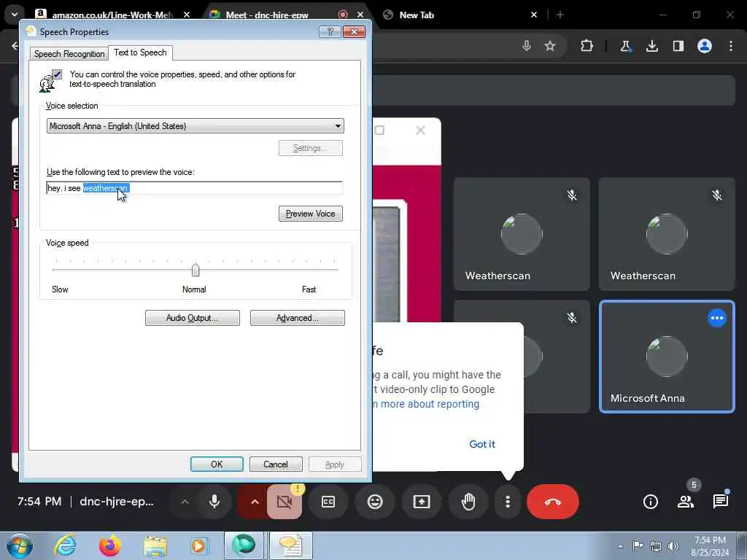Open Windows Media Player in taskbar
Screen dimensions: 747x560
coord(198,545)
